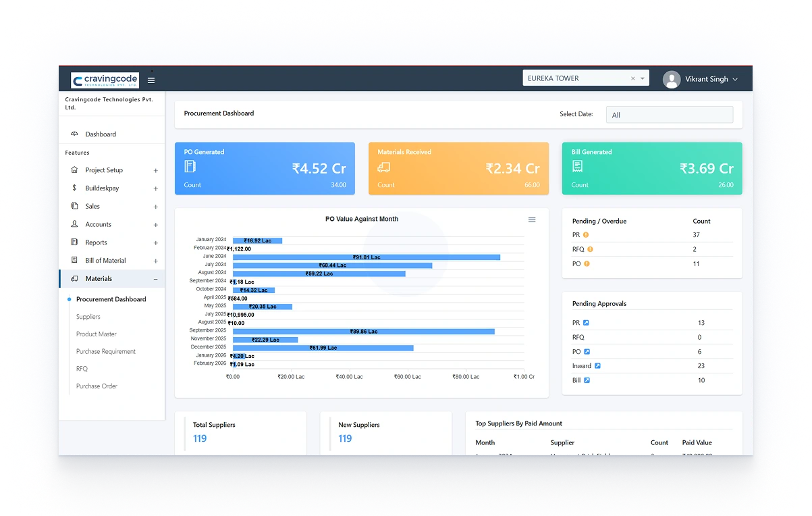Click the Cravingcode logo in header

pyautogui.click(x=105, y=80)
